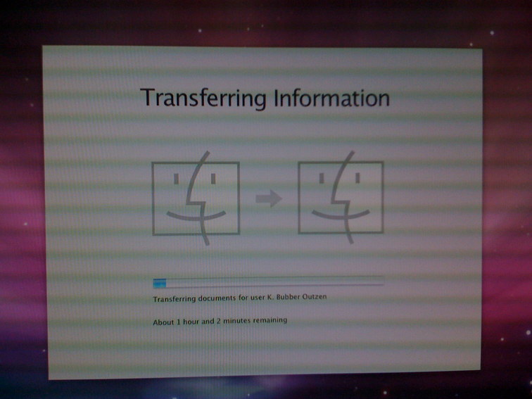532x399 pixels.
Task: Click the "Transferring Information" heading
Action: pos(265,99)
